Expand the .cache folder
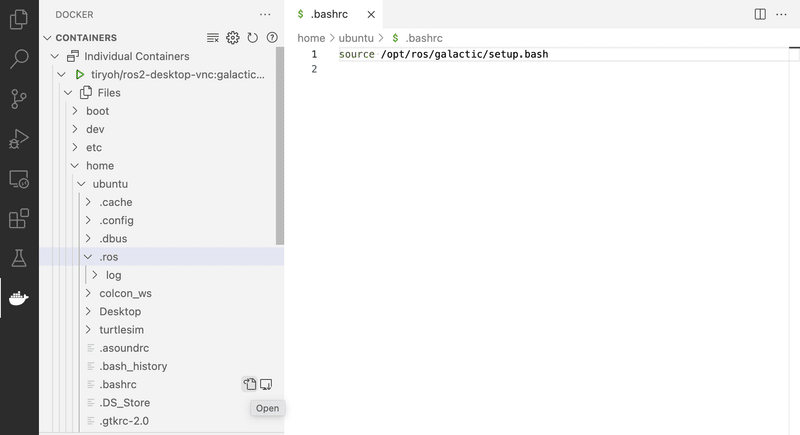The image size is (800, 435). click(x=88, y=202)
